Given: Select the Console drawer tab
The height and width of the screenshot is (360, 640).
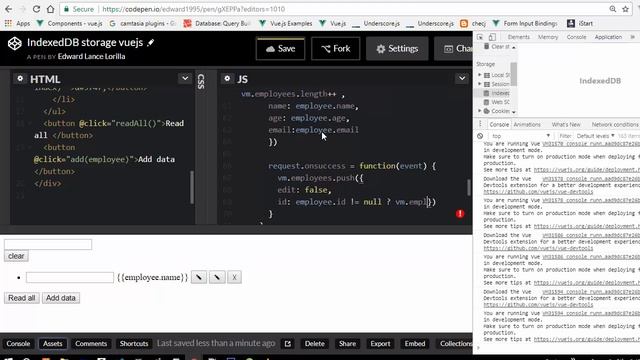Looking at the screenshot, I should [499, 124].
